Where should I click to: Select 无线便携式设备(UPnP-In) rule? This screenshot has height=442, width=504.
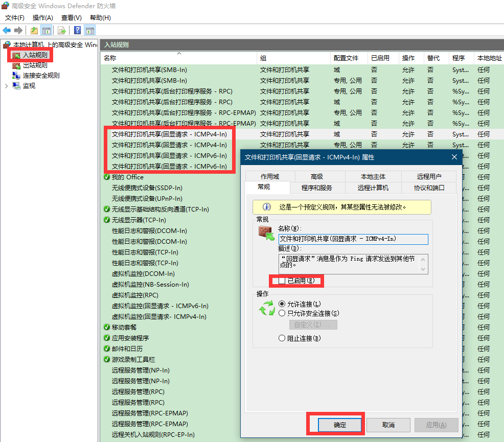147,198
